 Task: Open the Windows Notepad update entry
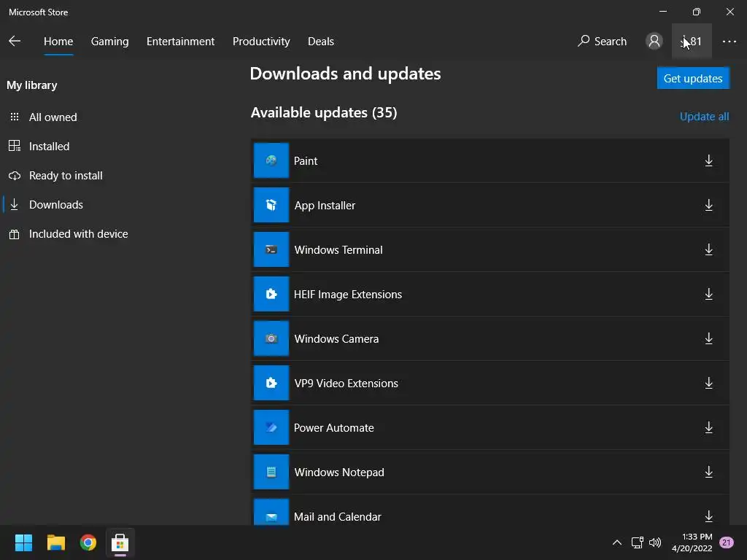coord(490,472)
